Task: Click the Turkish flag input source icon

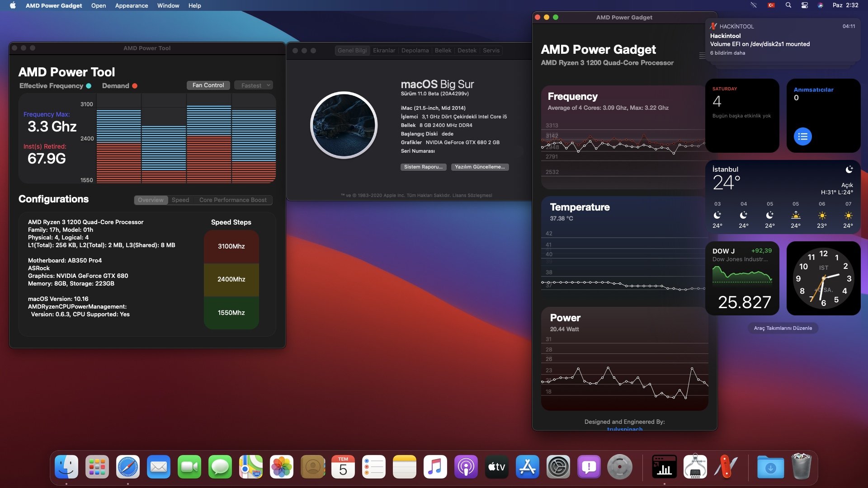Action: pos(771,5)
